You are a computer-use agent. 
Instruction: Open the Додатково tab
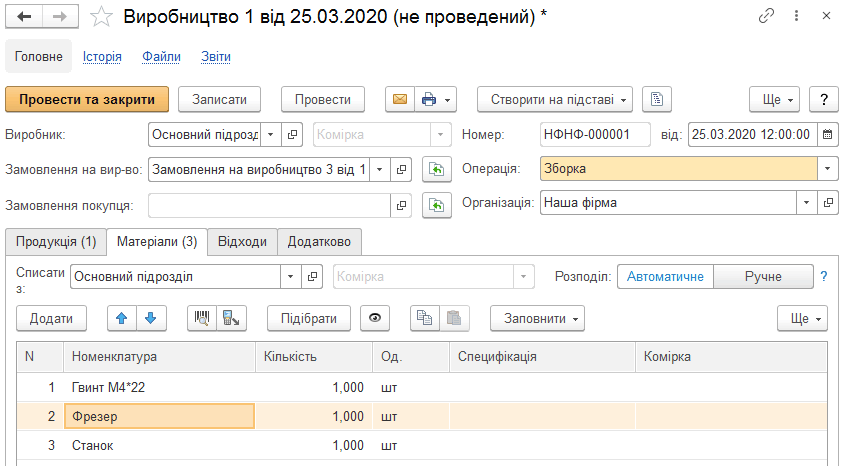pos(319,242)
